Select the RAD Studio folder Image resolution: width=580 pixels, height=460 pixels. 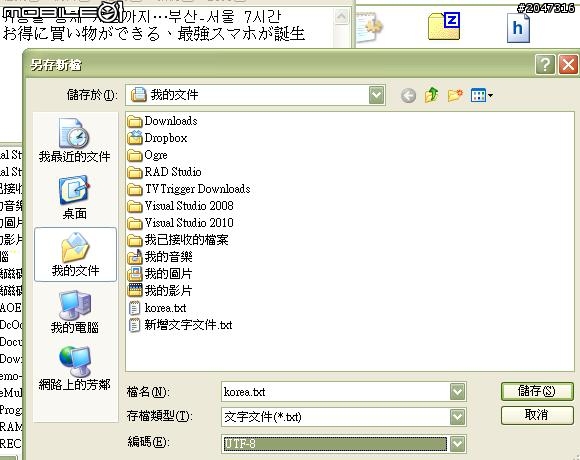[165, 172]
